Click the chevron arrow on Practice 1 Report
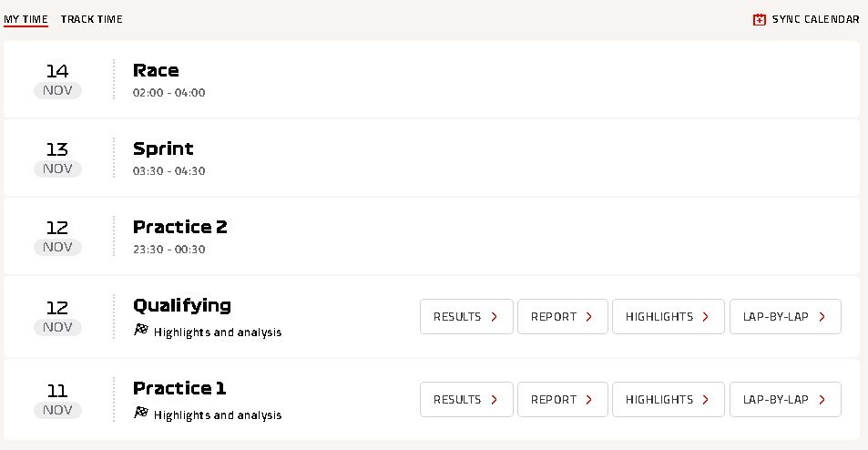The height and width of the screenshot is (450, 868). (589, 400)
